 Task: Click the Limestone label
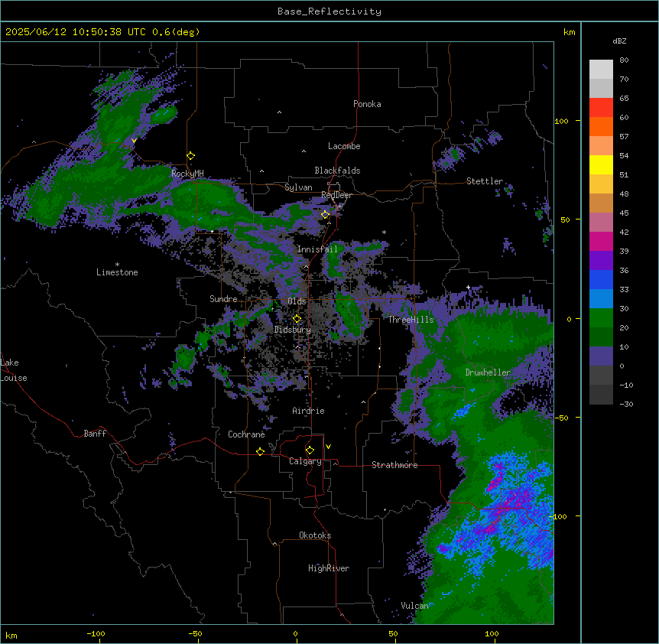(117, 272)
